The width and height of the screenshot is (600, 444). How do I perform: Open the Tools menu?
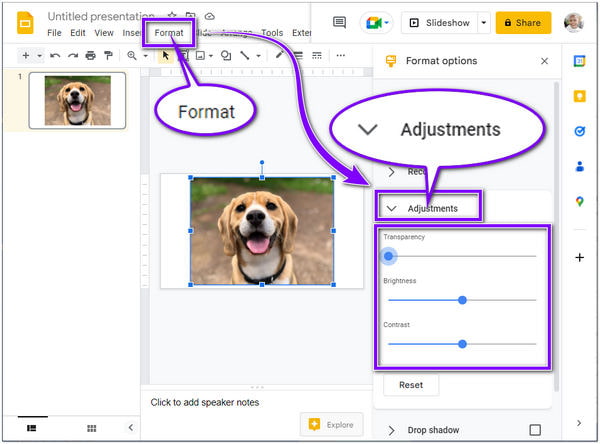pyautogui.click(x=272, y=33)
